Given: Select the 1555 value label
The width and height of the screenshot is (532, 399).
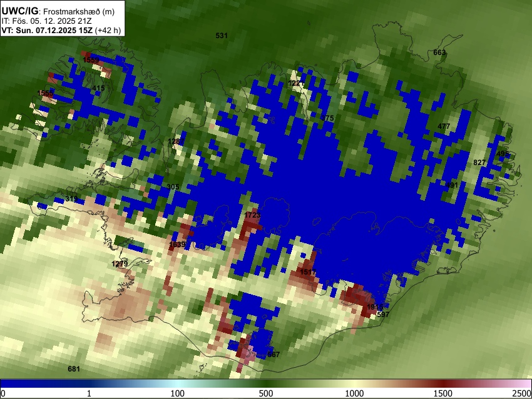Looking at the screenshot, I should point(45,93).
